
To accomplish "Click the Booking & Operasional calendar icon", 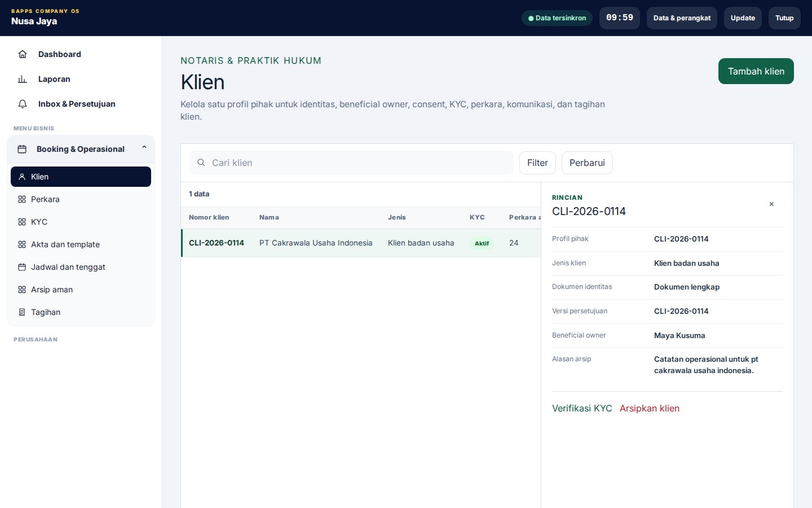I will (x=22, y=149).
